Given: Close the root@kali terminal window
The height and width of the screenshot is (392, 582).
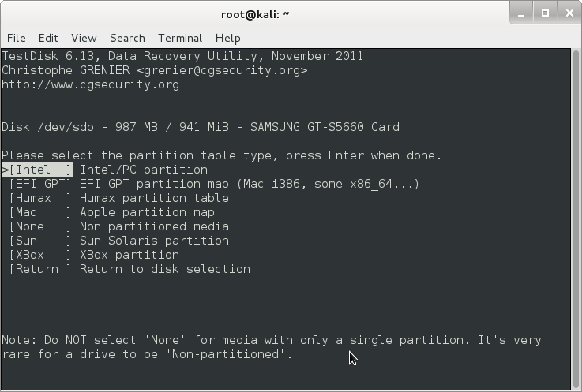Looking at the screenshot, I should click(x=569, y=13).
